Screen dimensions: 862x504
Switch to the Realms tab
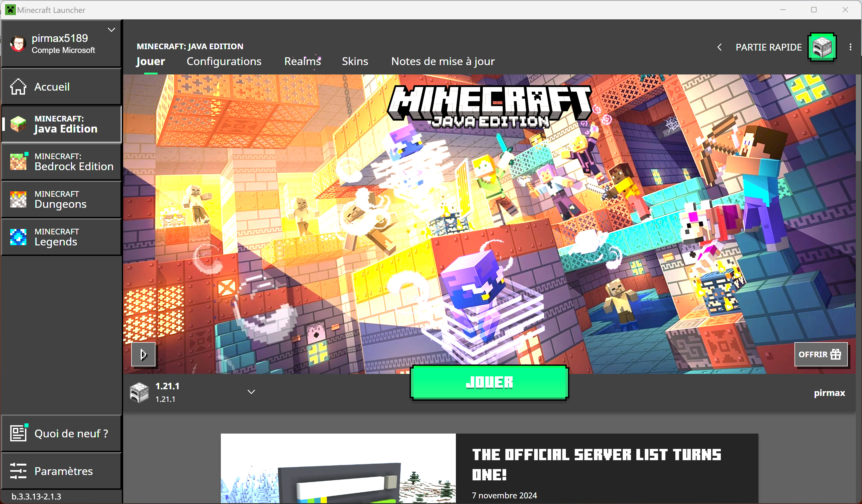(302, 61)
